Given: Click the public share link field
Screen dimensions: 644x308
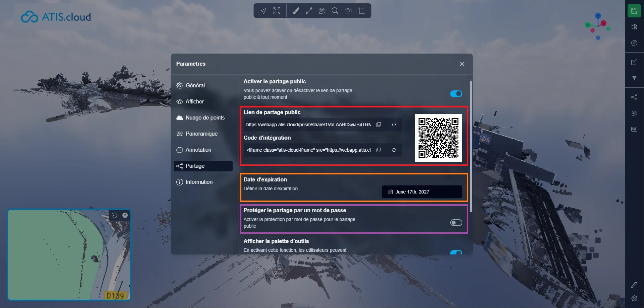Looking at the screenshot, I should 308,125.
